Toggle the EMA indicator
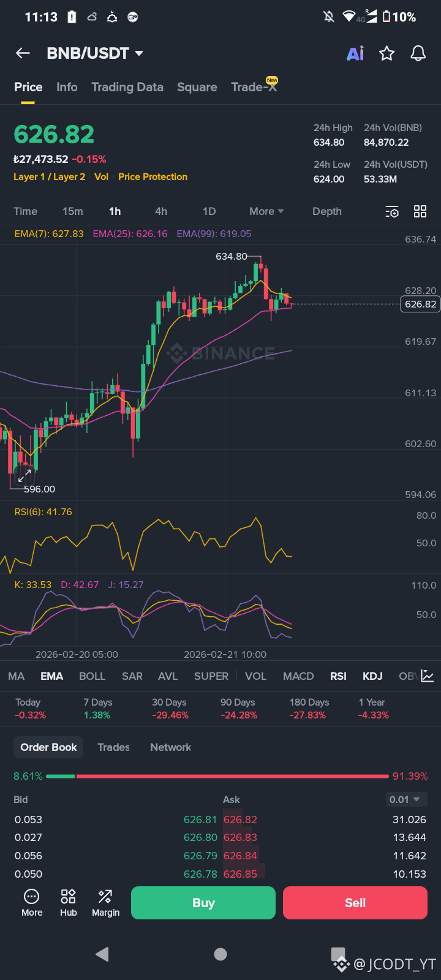The height and width of the screenshot is (980, 441). pos(52,676)
